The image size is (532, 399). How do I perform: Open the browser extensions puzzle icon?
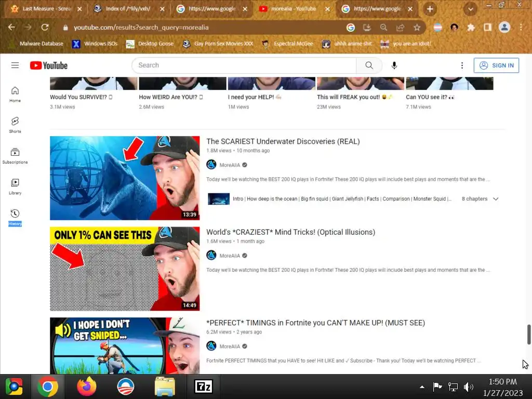pos(471,28)
